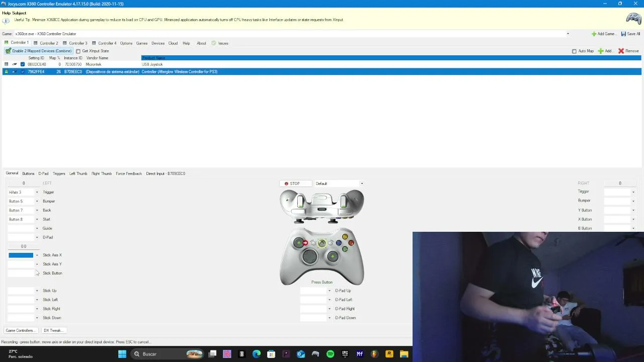Open the Start mapping dropdown showing Button 8
The height and width of the screenshot is (362, 644).
pos(37,219)
